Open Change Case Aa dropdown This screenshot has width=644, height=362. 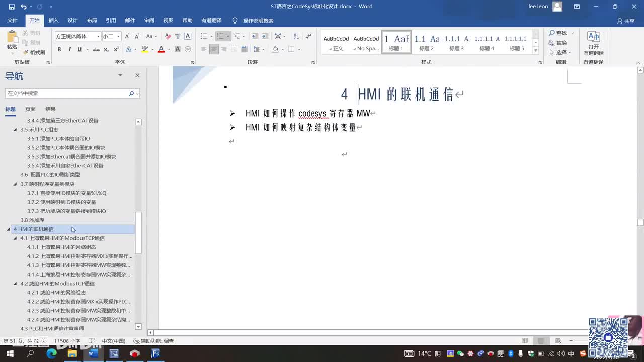151,36
